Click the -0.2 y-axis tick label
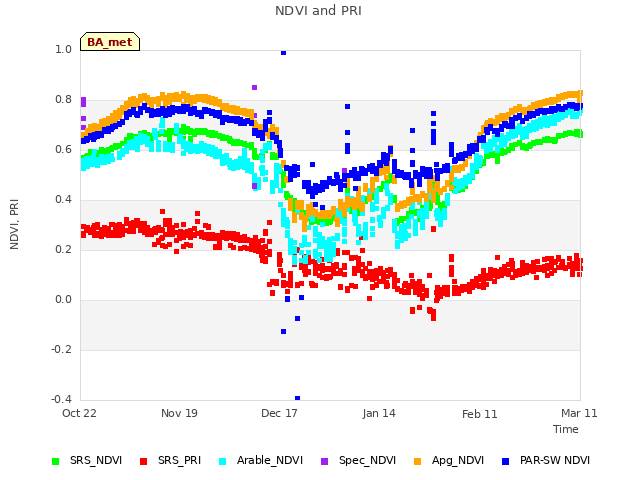 [x=61, y=349]
